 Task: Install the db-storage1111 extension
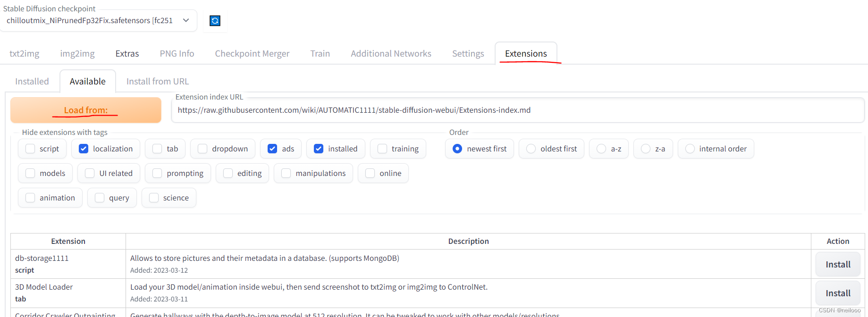pyautogui.click(x=838, y=265)
